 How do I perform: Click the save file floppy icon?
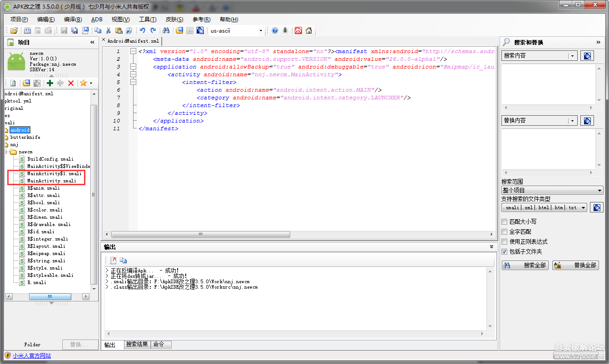coord(64,30)
